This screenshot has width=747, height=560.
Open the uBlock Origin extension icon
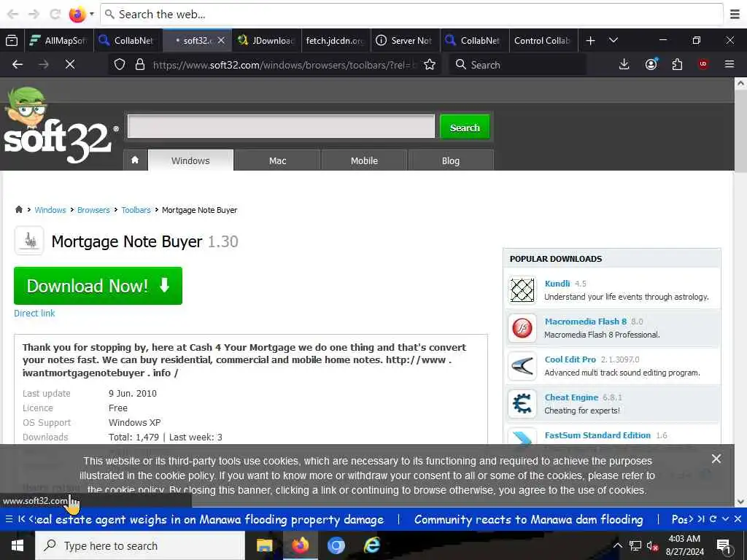click(x=703, y=64)
